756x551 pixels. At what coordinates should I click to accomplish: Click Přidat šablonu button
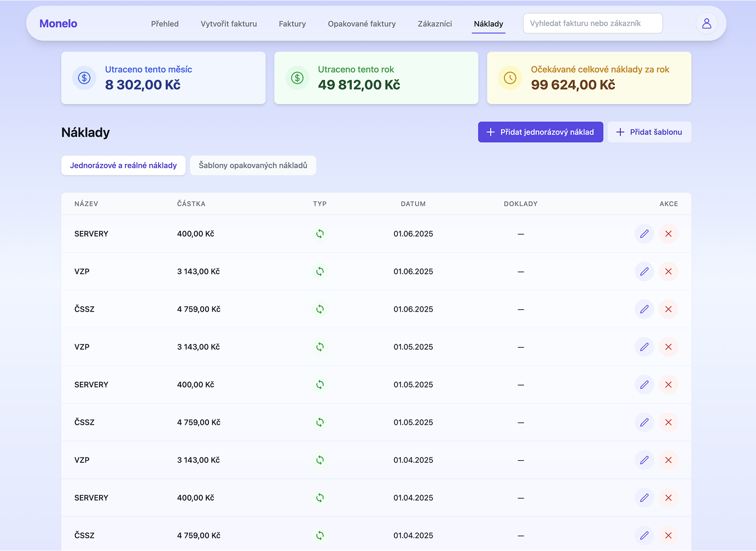click(x=649, y=132)
